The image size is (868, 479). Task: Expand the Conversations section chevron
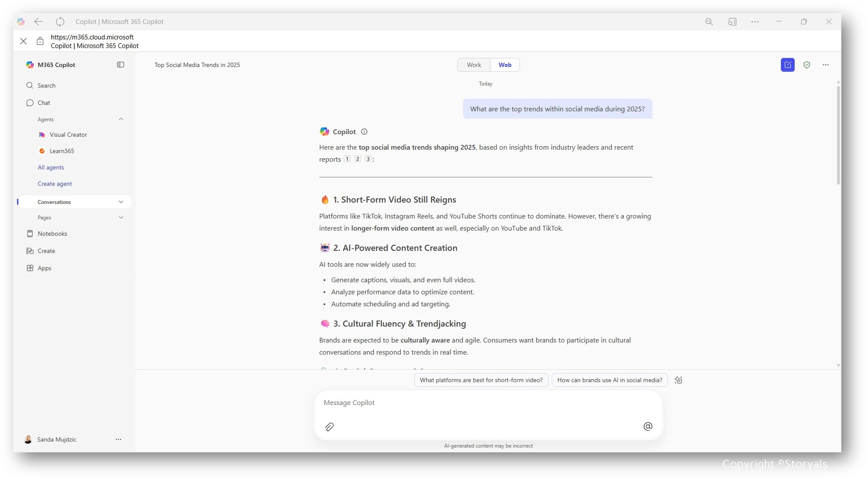coord(121,202)
